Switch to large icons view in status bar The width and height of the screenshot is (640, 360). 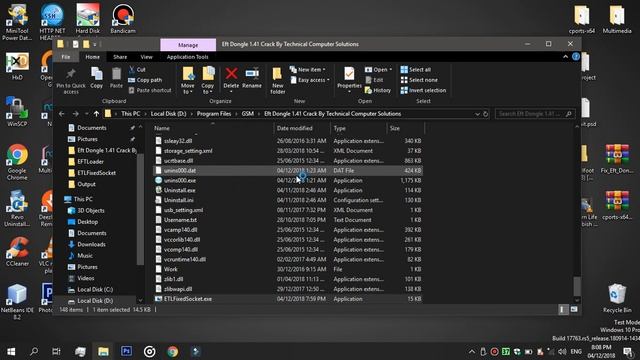coord(574,310)
